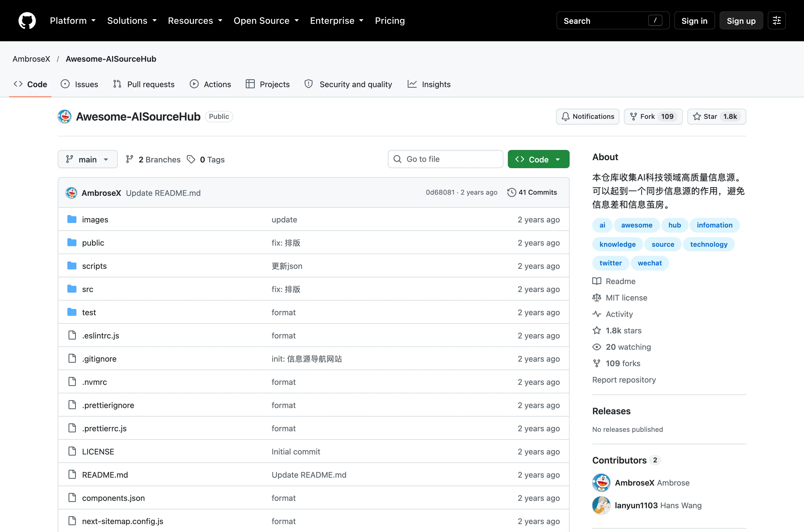Open the 2 Branches link
The image size is (804, 532).
click(153, 159)
